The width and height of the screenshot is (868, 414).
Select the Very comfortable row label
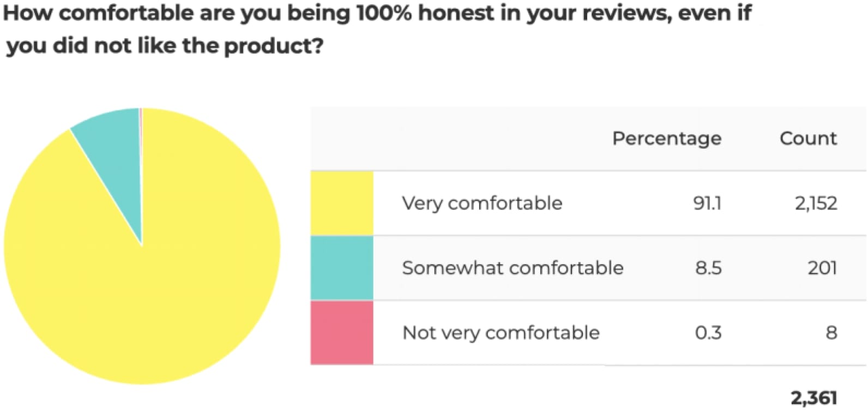pyautogui.click(x=482, y=203)
